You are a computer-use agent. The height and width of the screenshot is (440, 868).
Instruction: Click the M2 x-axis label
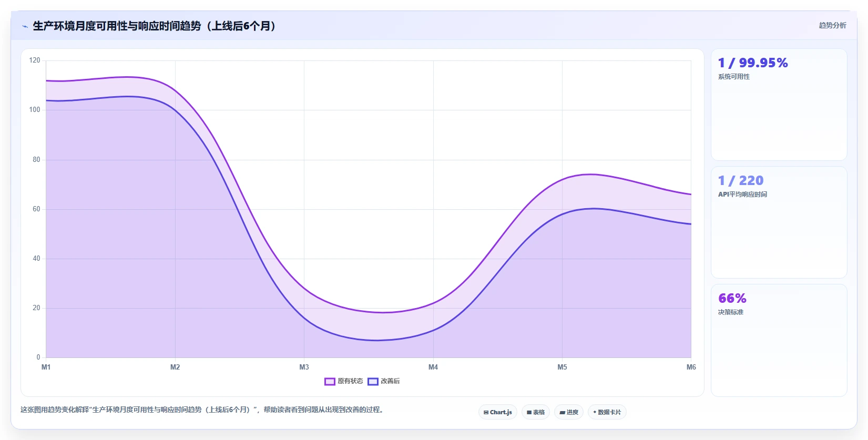[175, 367]
